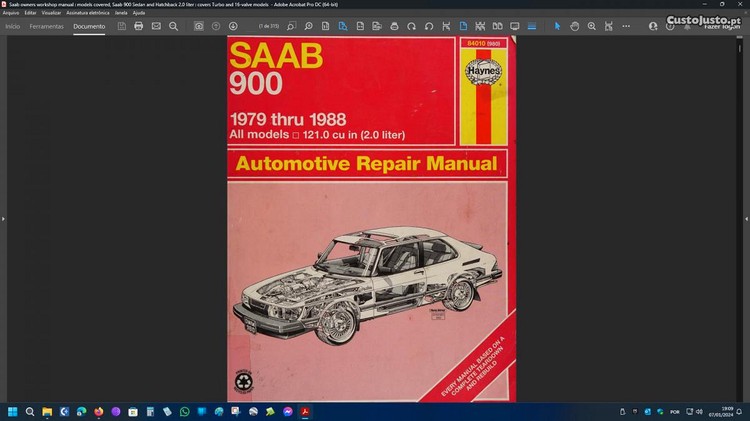This screenshot has width=750, height=421.
Task: Go to previous page arrow
Action: tap(216, 26)
